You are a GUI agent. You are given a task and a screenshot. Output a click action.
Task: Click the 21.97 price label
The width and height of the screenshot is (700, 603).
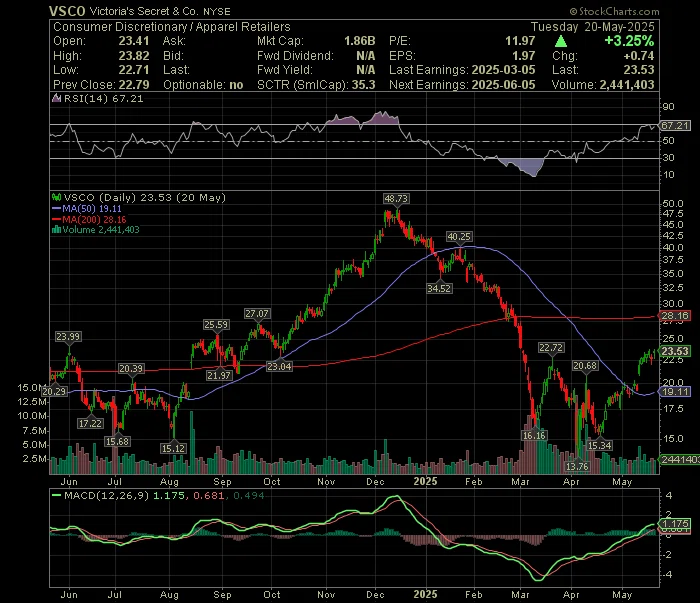tap(219, 375)
